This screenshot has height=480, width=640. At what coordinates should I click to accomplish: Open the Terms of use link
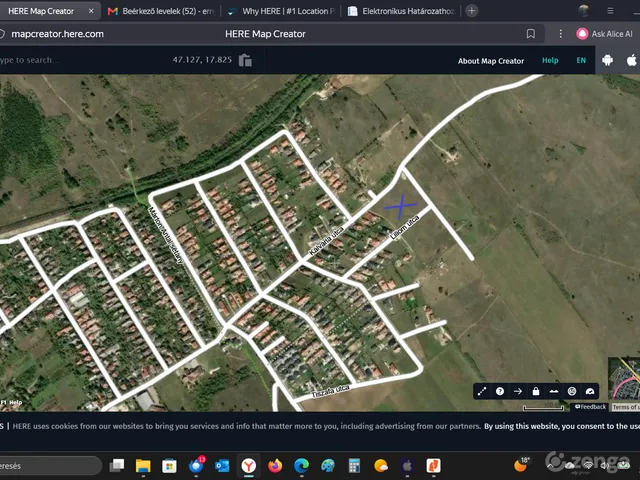(x=625, y=407)
